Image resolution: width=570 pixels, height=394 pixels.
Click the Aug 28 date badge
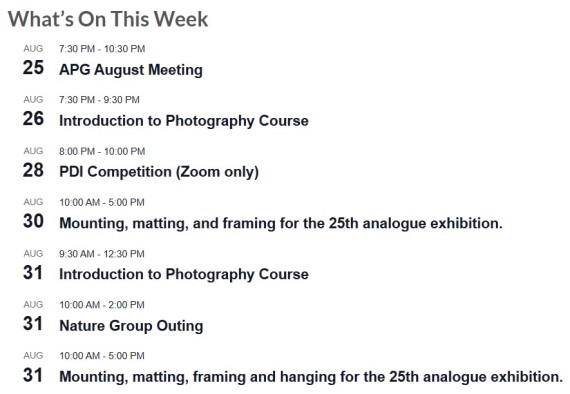tap(33, 163)
